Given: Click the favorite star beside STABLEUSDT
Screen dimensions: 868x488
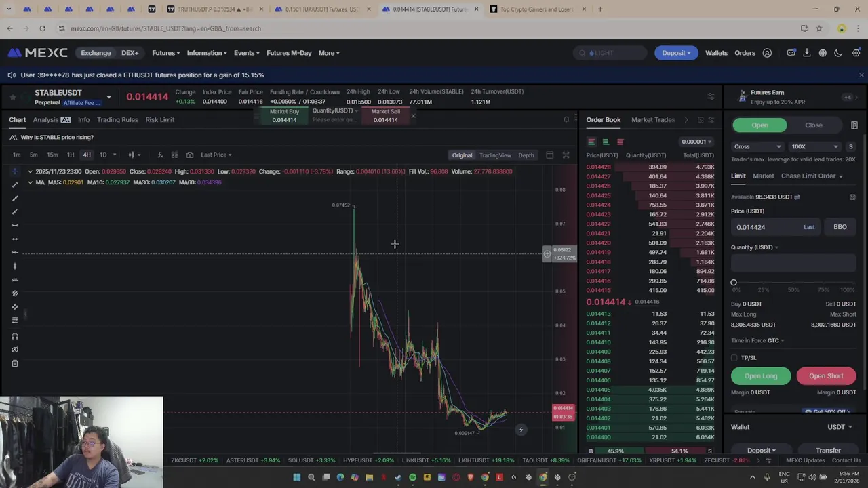Looking at the screenshot, I should click(x=12, y=97).
